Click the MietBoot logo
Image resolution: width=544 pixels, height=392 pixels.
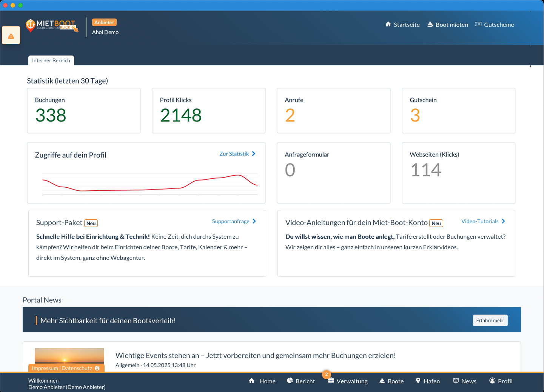52,26
